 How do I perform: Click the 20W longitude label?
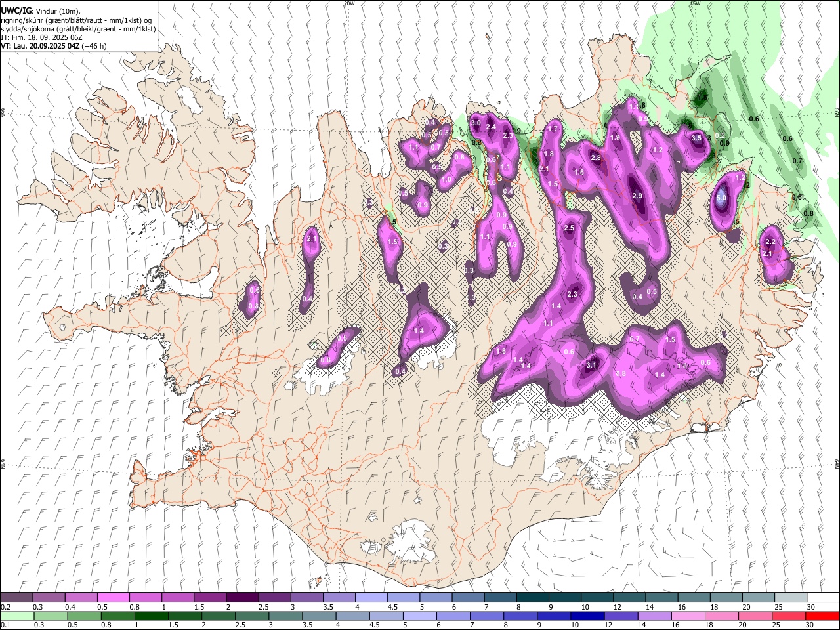(349, 3)
